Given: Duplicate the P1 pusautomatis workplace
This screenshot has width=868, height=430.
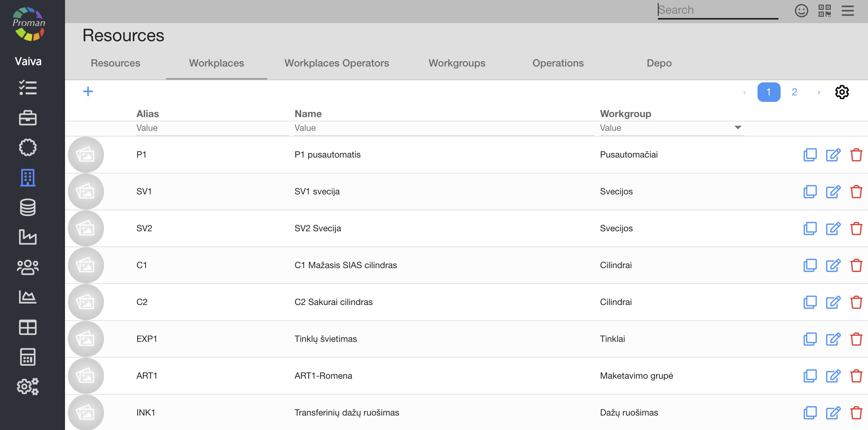Looking at the screenshot, I should (810, 155).
